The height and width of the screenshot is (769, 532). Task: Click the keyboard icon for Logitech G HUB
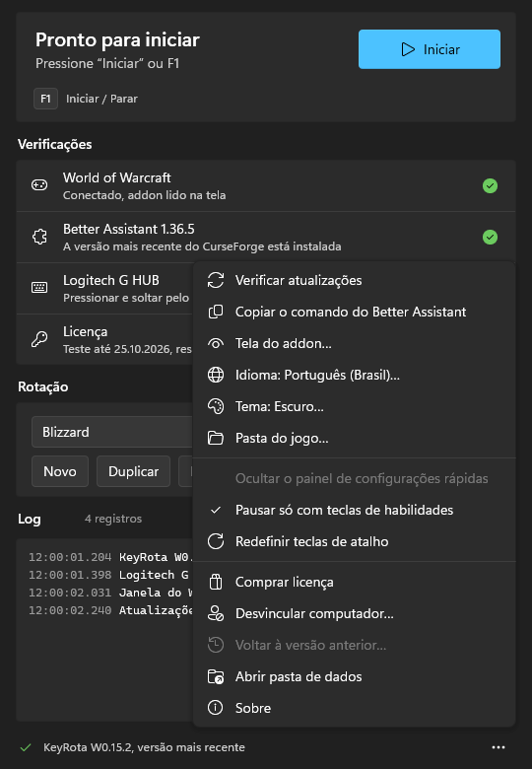[39, 288]
